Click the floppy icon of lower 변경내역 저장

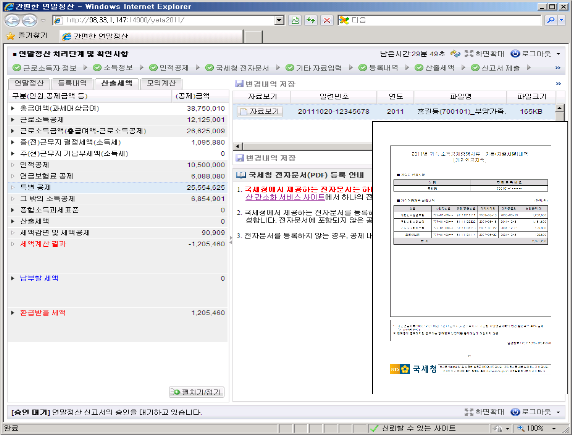(x=240, y=158)
